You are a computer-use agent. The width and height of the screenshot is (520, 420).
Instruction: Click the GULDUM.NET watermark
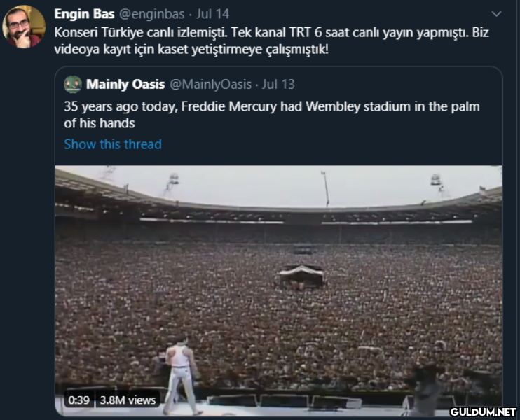[x=483, y=412]
